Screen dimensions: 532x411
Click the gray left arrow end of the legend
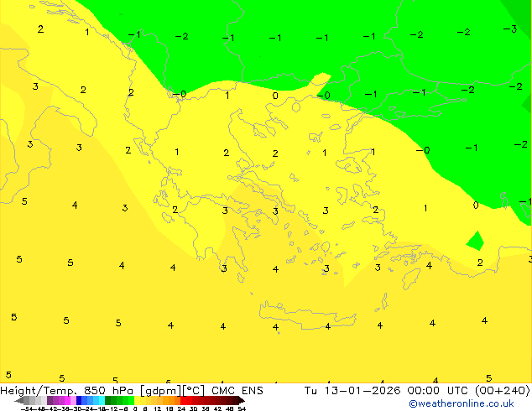pos(19,401)
